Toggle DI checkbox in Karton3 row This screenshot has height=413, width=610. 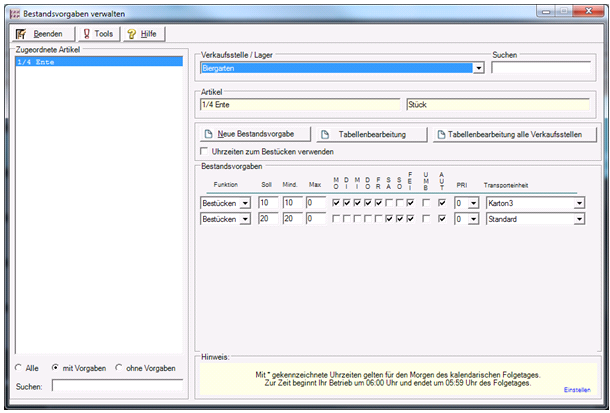[347, 203]
